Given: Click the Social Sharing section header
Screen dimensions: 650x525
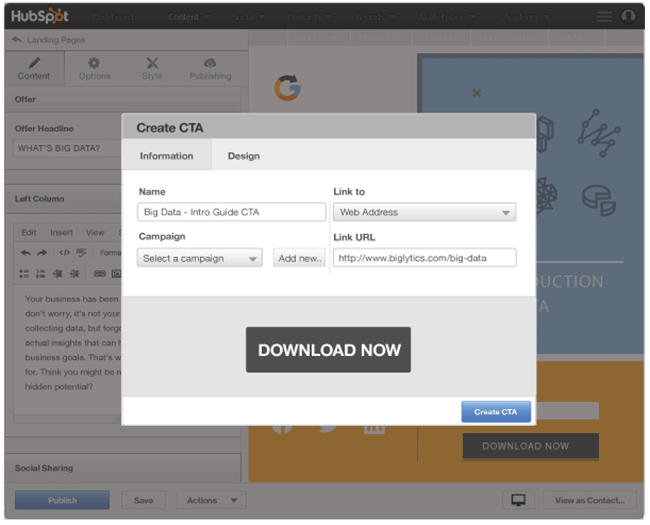Looking at the screenshot, I should (x=123, y=468).
